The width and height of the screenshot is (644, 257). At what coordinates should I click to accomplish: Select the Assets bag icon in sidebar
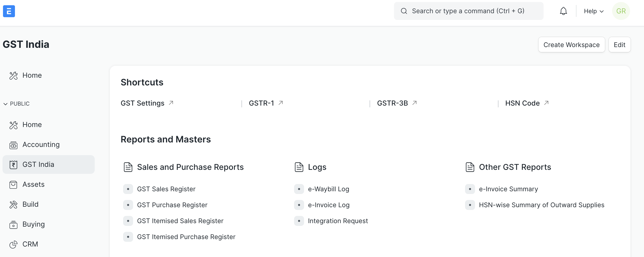coord(13,185)
